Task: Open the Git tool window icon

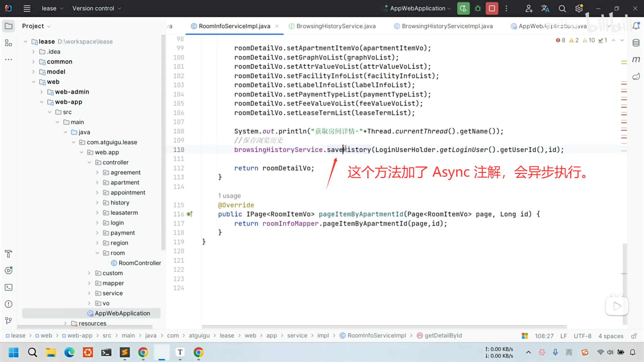Action: [x=9, y=321]
